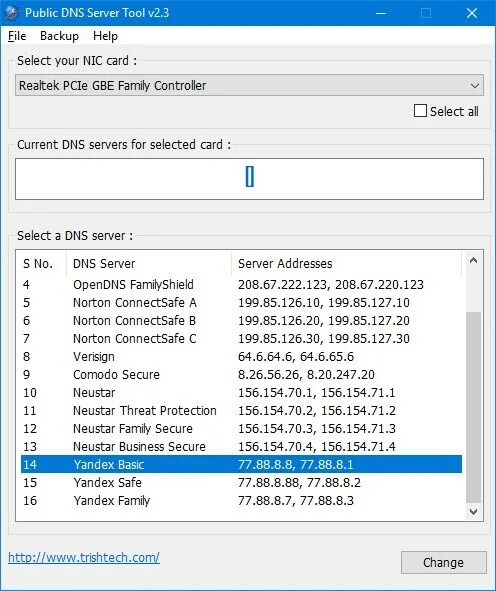The height and width of the screenshot is (591, 496).
Task: Tick the Select all checkbox
Action: point(420,111)
